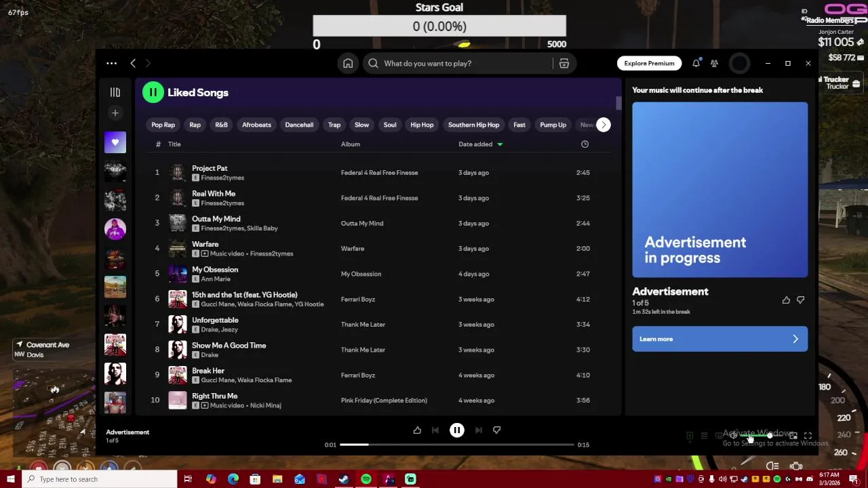The image size is (868, 488).
Task: Go back with the left arrow
Action: 133,63
